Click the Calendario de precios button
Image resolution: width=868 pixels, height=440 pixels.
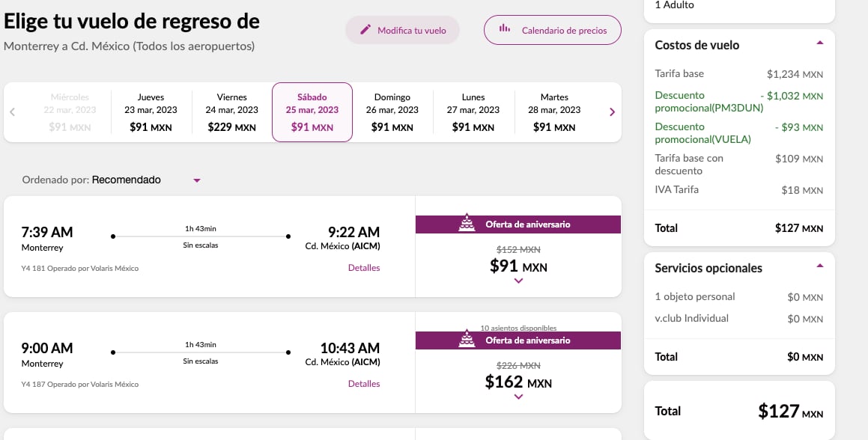point(552,31)
